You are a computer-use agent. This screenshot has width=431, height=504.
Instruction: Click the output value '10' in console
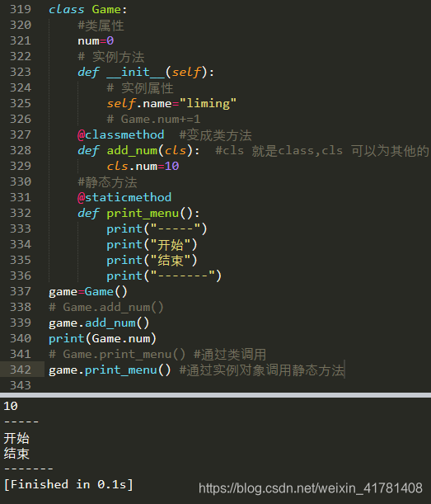pos(11,406)
